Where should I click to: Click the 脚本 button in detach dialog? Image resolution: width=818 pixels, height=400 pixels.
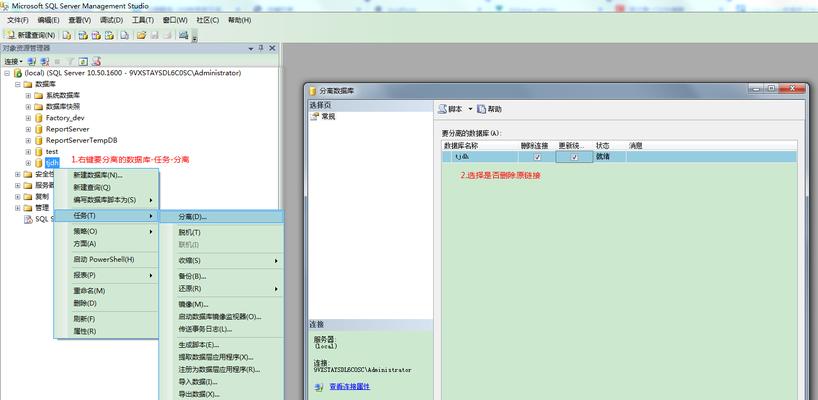pos(450,109)
